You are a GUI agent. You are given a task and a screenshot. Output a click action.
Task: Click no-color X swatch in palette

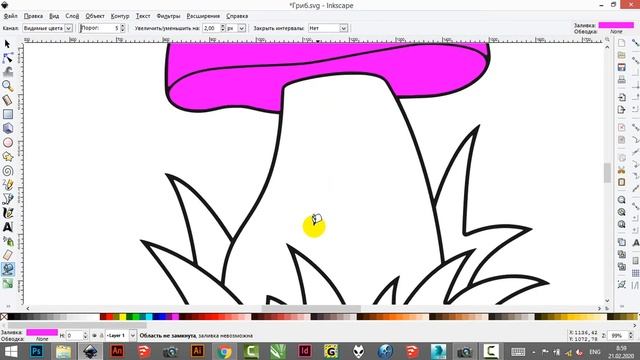click(4, 317)
